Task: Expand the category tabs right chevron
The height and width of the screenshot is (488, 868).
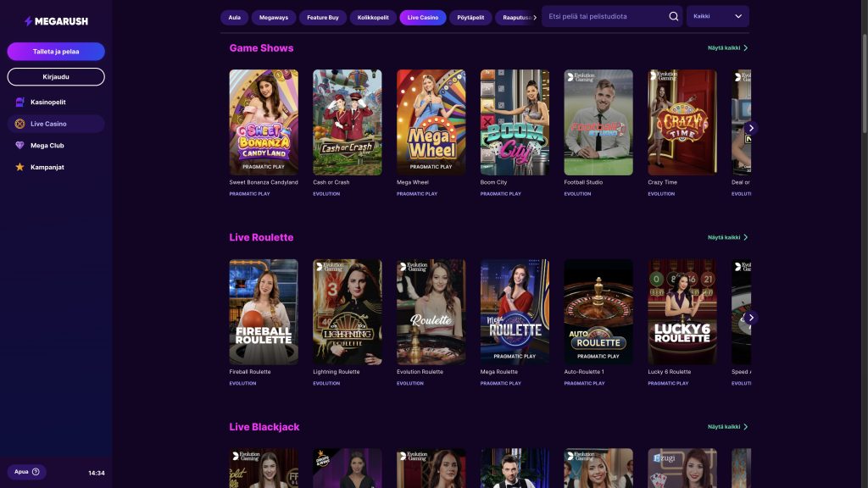Action: (535, 18)
